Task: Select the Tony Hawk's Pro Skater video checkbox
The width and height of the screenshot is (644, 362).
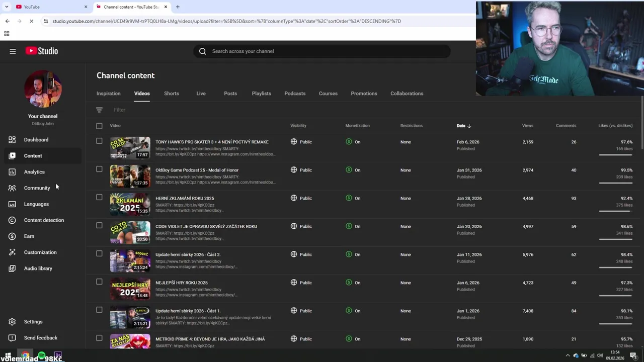Action: tap(99, 141)
